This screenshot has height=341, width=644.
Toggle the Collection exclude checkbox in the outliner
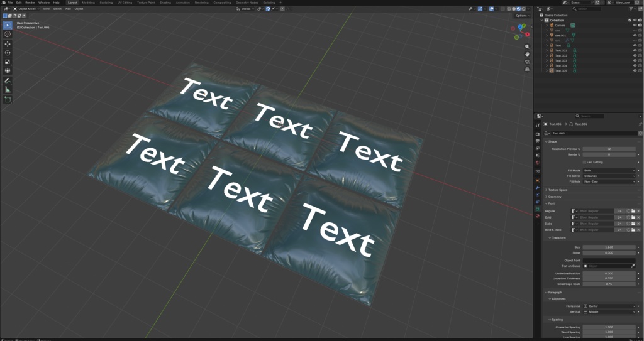(x=630, y=20)
